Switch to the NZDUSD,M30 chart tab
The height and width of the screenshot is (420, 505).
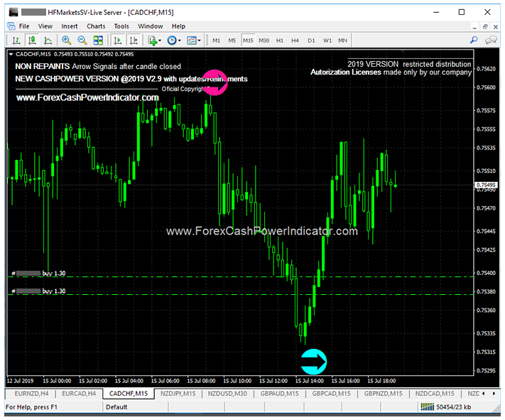pos(227,393)
